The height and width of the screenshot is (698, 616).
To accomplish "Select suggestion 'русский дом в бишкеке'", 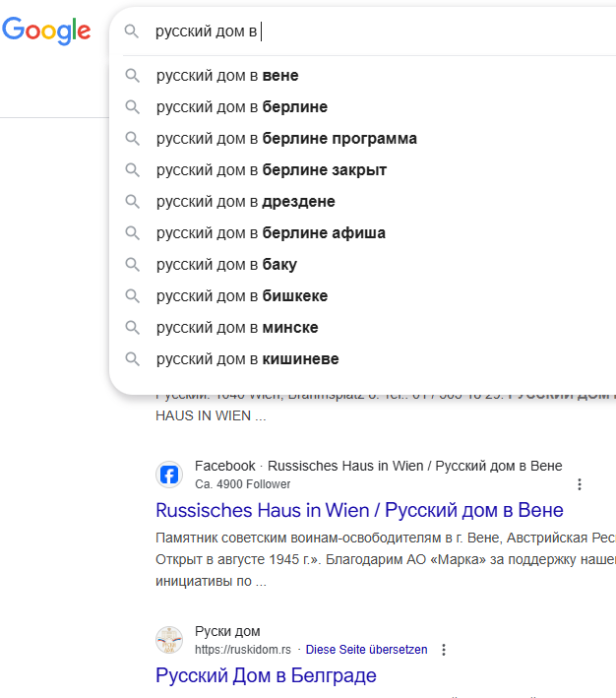I will (242, 296).
